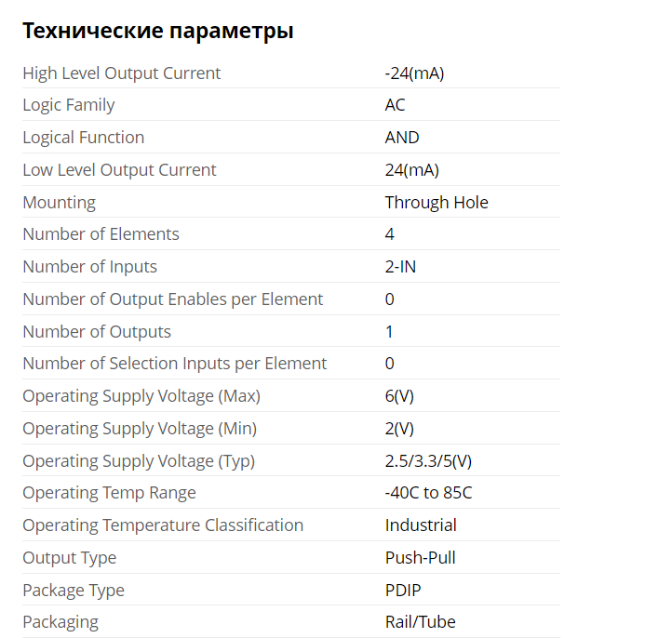Select the "-40C to 85C" value
The height and width of the screenshot is (638, 672).
(x=428, y=493)
